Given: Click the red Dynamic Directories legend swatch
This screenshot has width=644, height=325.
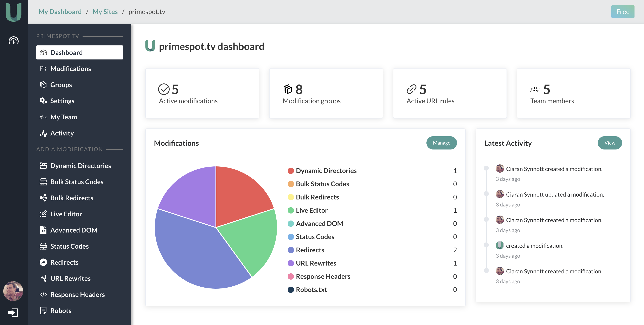Looking at the screenshot, I should coord(291,171).
